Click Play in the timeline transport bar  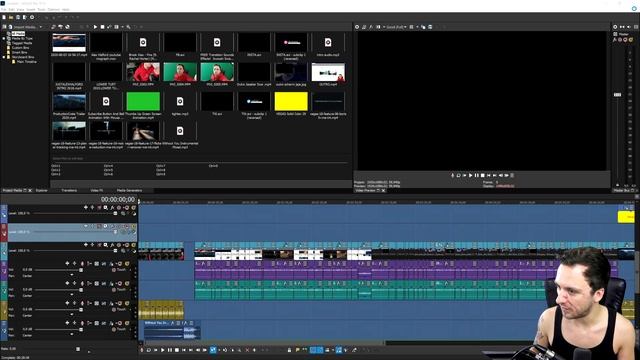click(162, 350)
